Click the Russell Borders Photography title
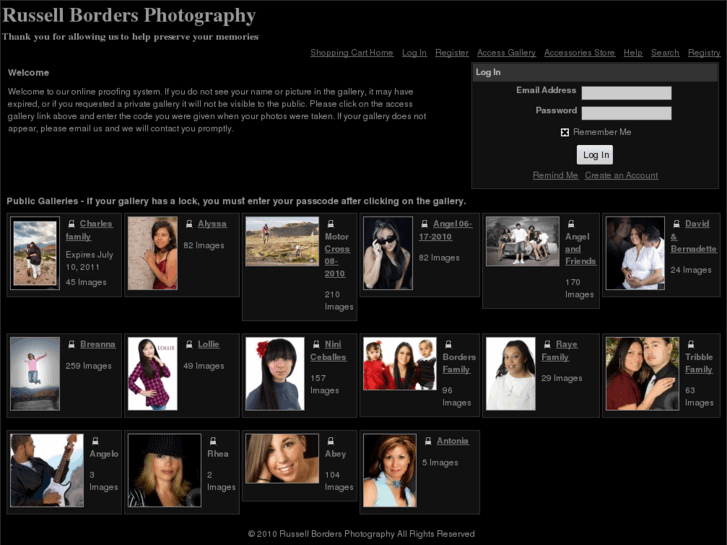This screenshot has height=545, width=727. click(129, 15)
